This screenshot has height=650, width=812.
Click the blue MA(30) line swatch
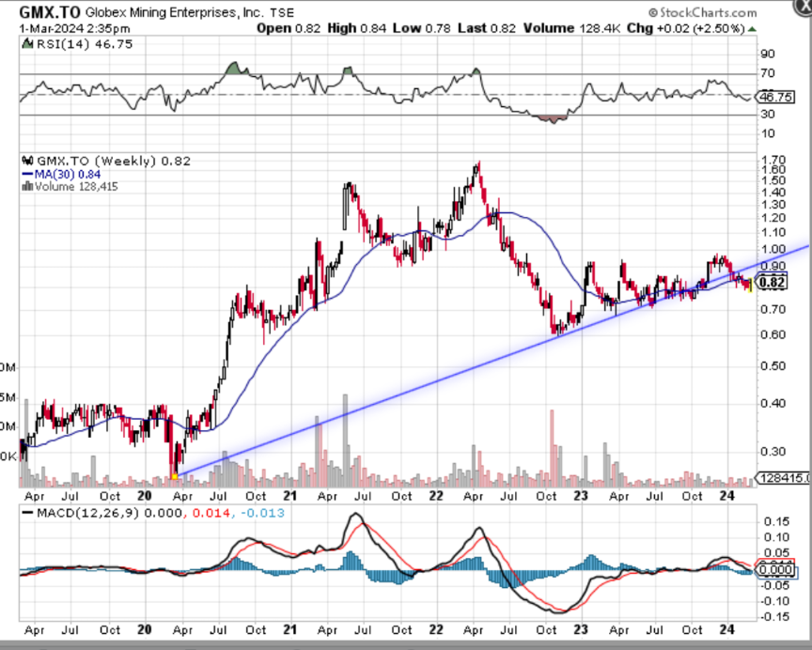click(x=27, y=175)
